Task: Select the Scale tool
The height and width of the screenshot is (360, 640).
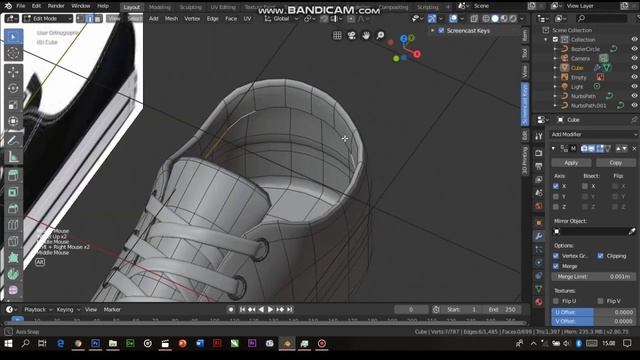Action: coord(13,105)
